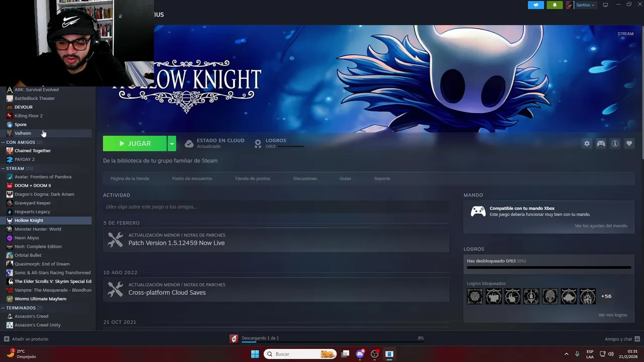Click the Neon Abyss game icon
The image size is (644, 362).
[10, 238]
